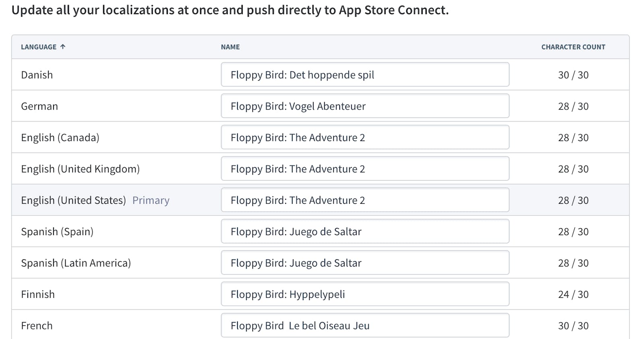Sort by the Language column arrow

coord(63,47)
